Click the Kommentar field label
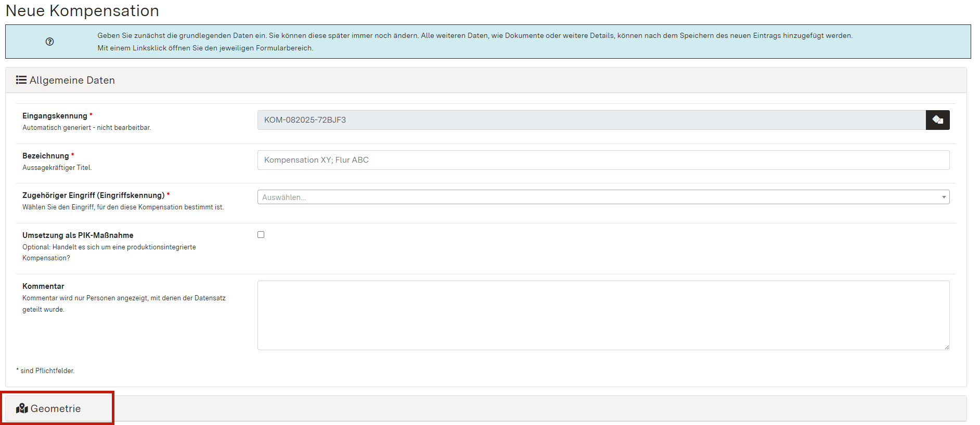Image resolution: width=980 pixels, height=425 pixels. (43, 286)
